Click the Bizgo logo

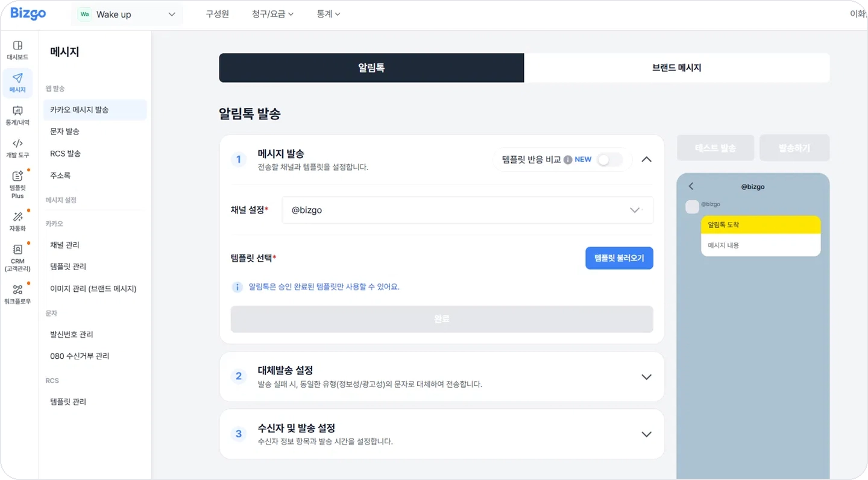point(28,13)
